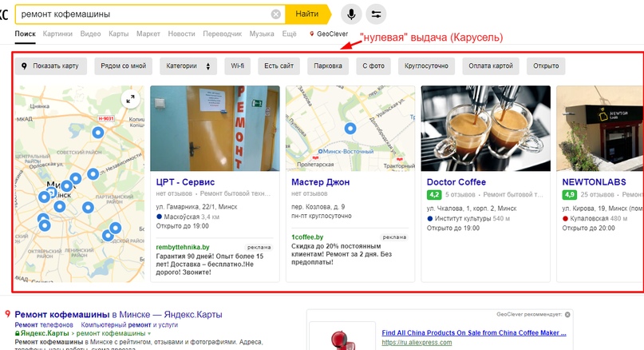
Task: Toggle the Wi-fi filter
Action: (237, 66)
